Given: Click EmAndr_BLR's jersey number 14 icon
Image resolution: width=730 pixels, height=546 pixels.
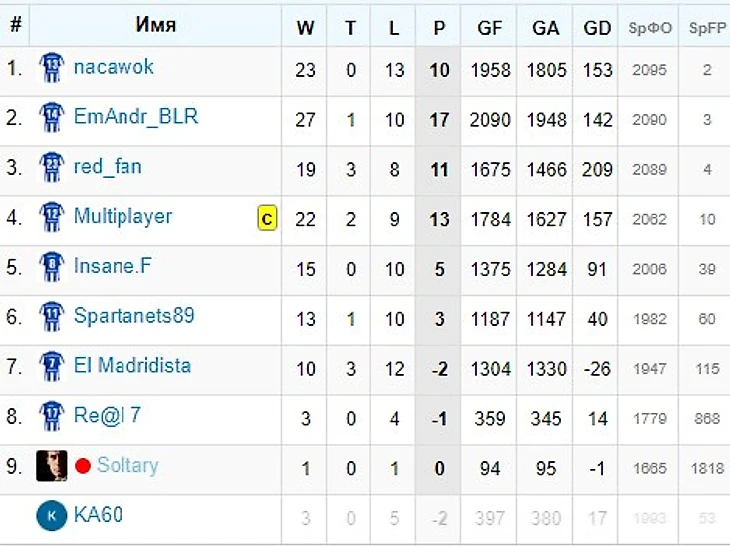Looking at the screenshot, I should pyautogui.click(x=52, y=117).
